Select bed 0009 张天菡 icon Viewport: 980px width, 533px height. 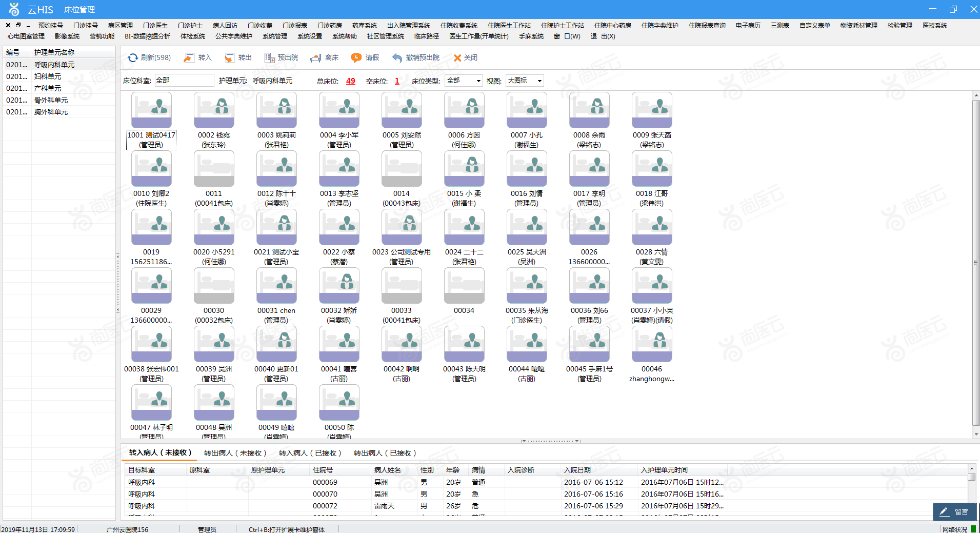point(652,110)
